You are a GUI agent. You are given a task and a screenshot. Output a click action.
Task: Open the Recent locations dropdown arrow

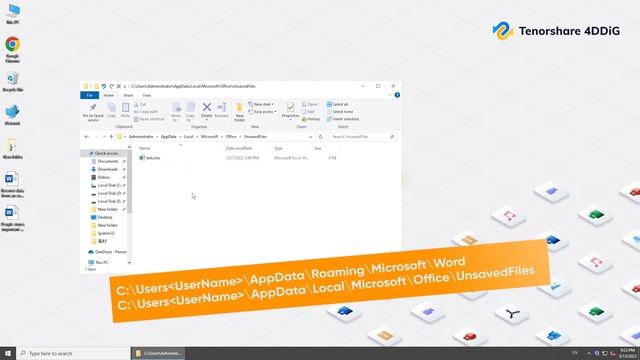pos(104,137)
